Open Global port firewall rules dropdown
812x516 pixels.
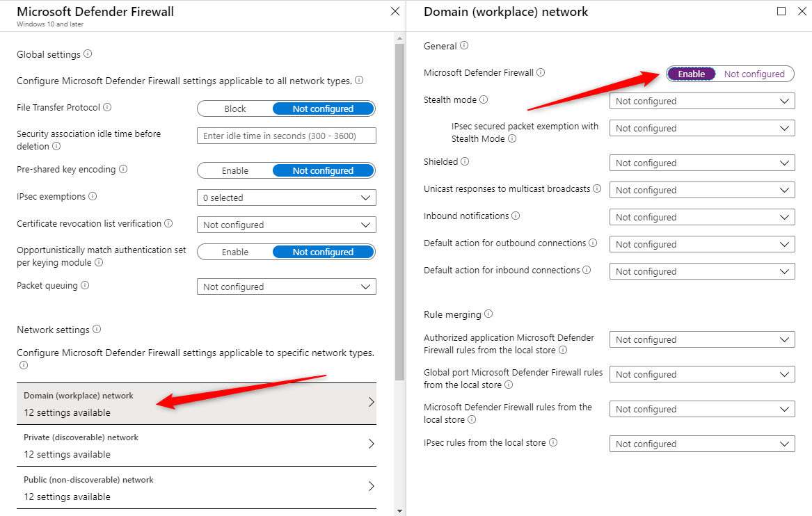[x=702, y=374]
